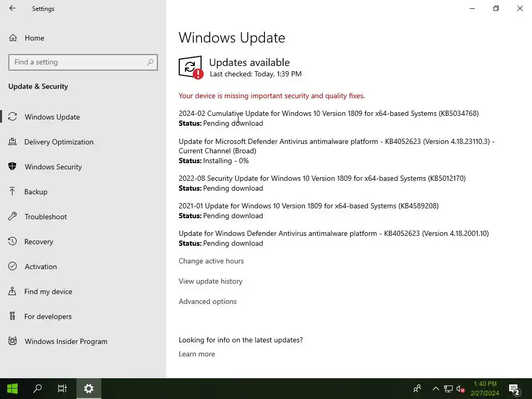
Task: Click the back arrow in Settings
Action: (12, 8)
